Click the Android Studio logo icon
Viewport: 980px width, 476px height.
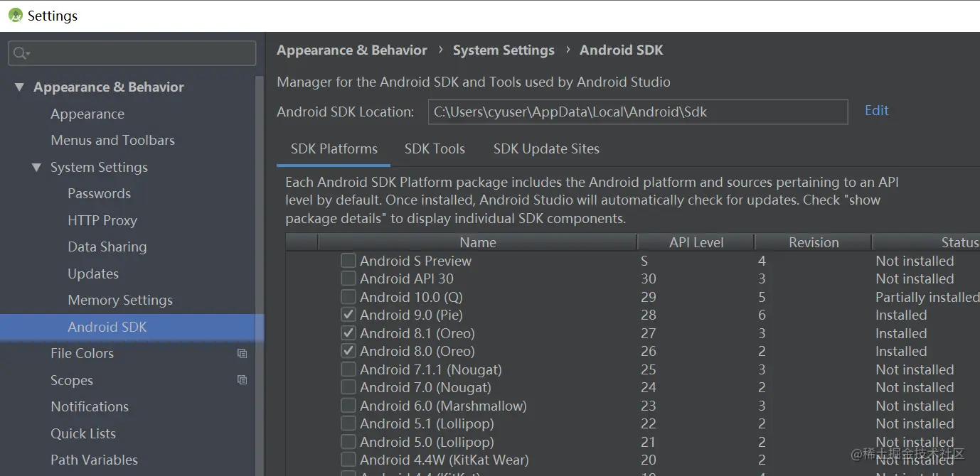15,15
